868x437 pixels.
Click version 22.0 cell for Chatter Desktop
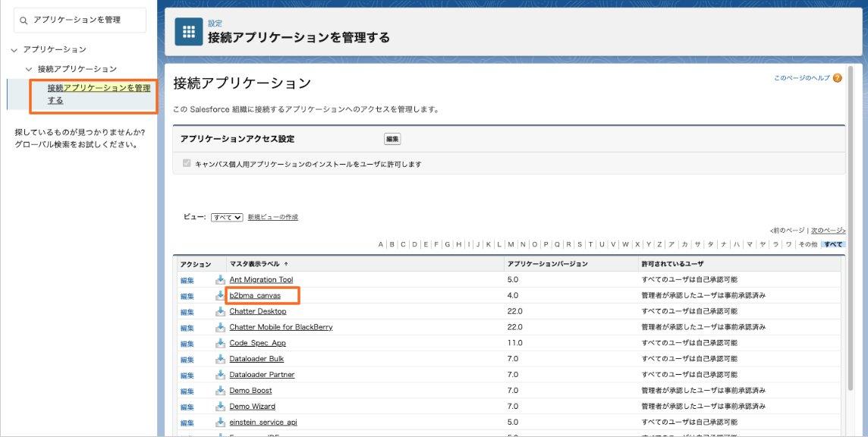coord(515,311)
